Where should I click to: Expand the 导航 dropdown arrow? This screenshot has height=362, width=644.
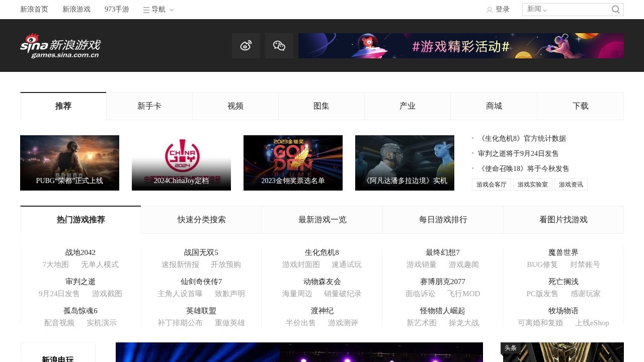pyautogui.click(x=172, y=10)
